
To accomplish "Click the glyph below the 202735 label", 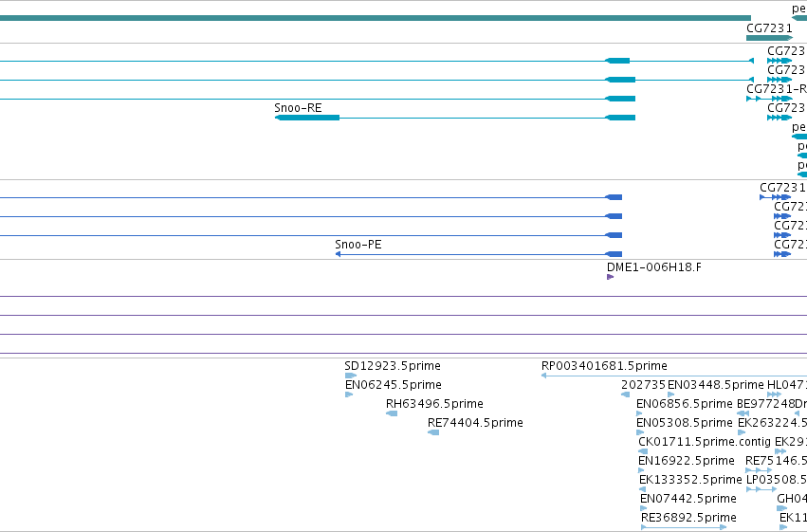I will pyautogui.click(x=625, y=394).
